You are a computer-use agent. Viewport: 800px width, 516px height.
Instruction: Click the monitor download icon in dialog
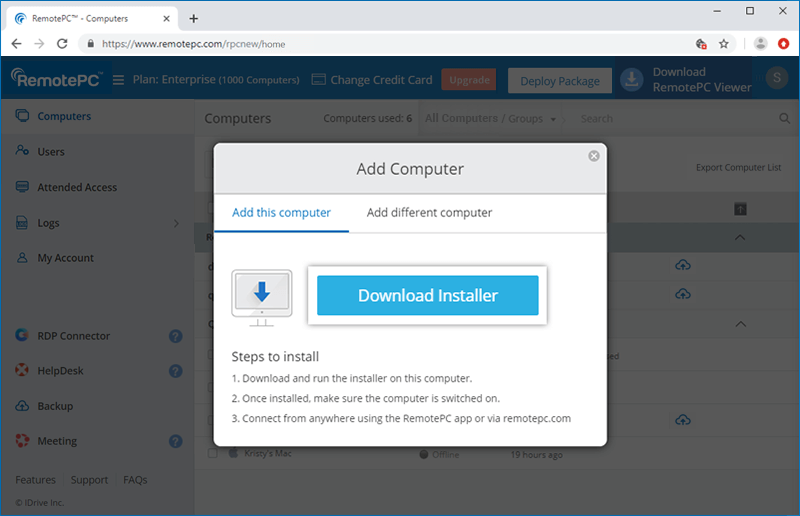point(262,298)
